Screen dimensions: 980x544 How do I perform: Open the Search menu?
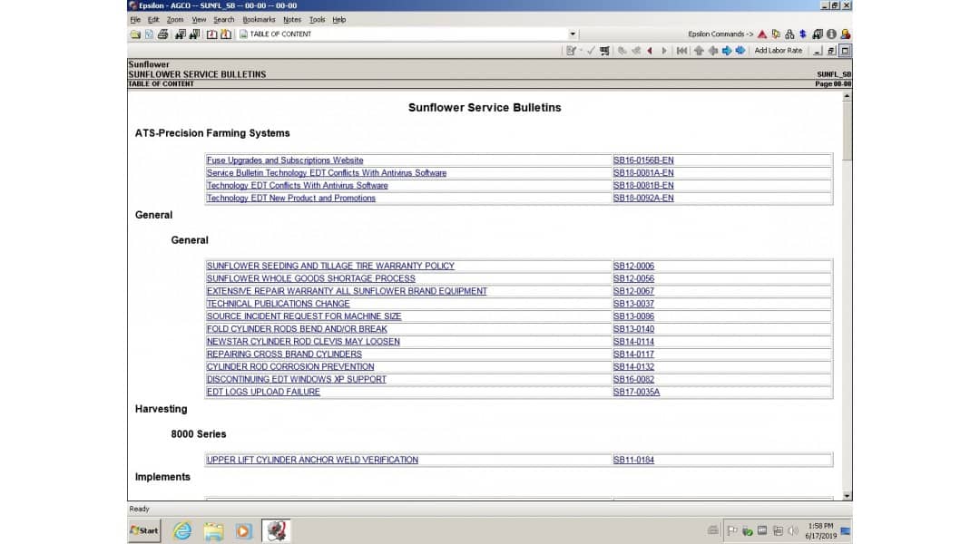point(224,20)
